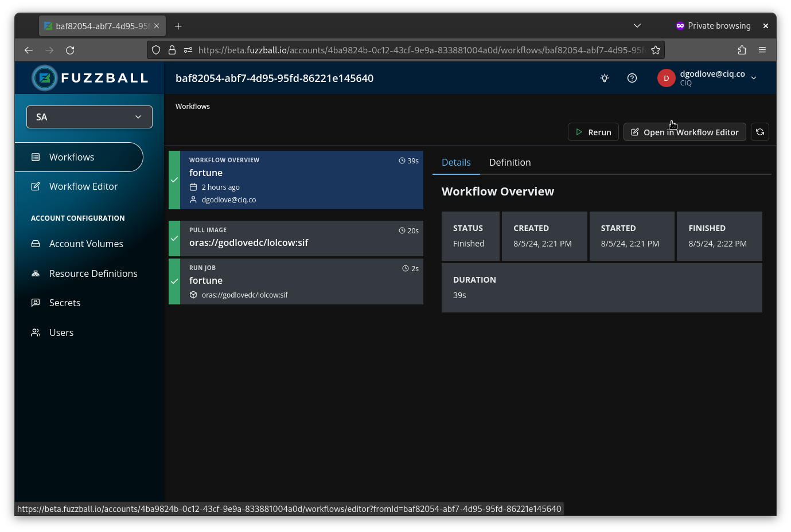Close the baf82054 browser tab
Image resolution: width=791 pixels, height=532 pixels.
pos(157,26)
